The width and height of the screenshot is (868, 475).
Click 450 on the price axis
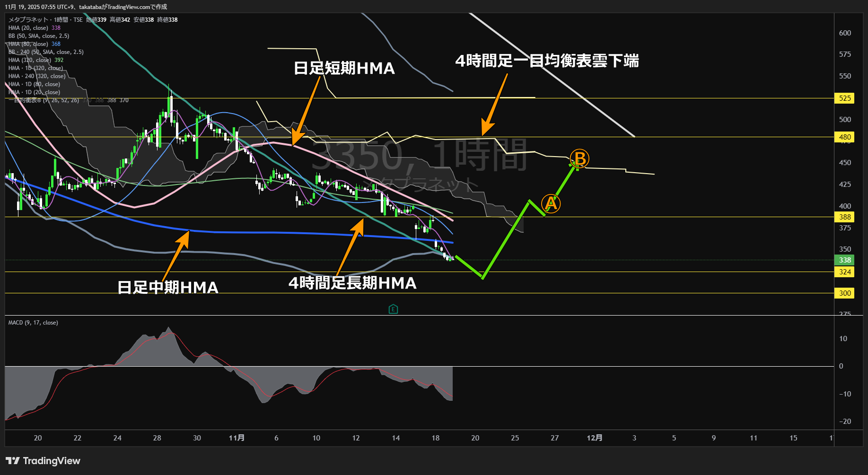click(x=845, y=163)
